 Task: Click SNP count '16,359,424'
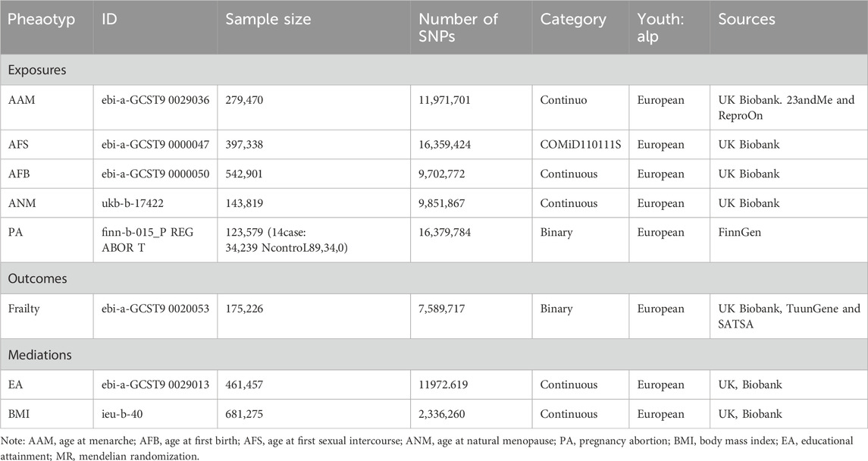[x=444, y=145]
